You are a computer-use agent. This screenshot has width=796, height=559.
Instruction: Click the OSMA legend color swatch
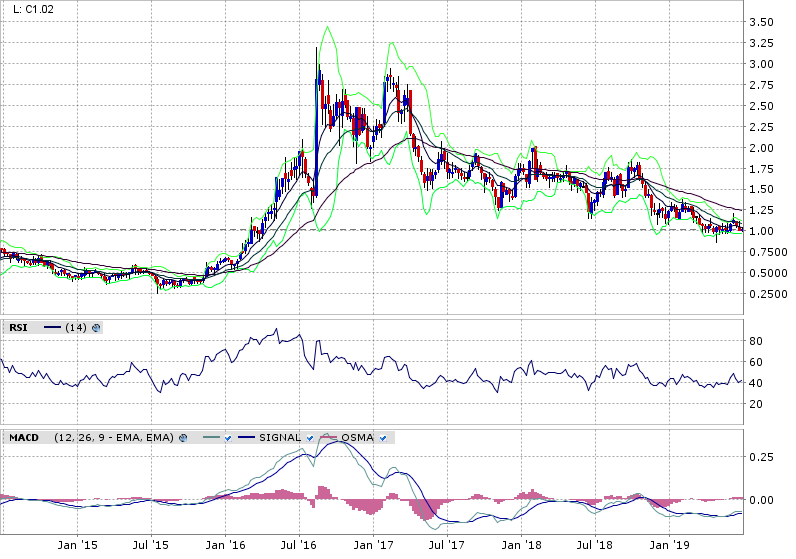329,438
